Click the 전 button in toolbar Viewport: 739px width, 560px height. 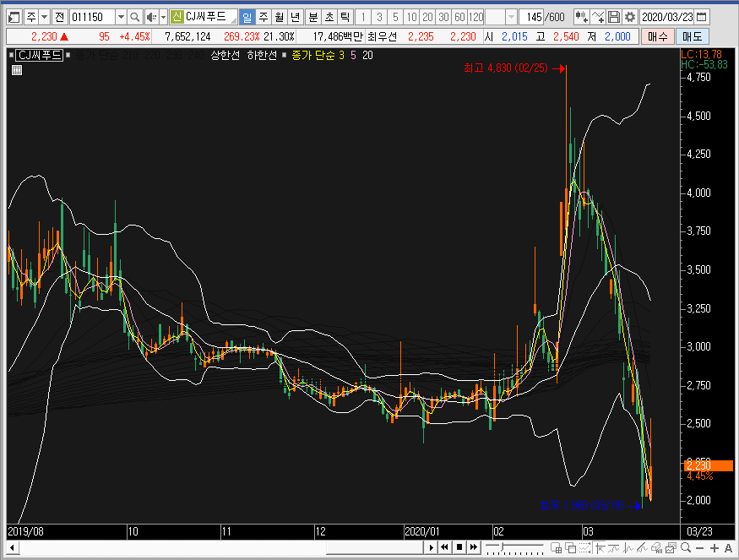tap(59, 18)
